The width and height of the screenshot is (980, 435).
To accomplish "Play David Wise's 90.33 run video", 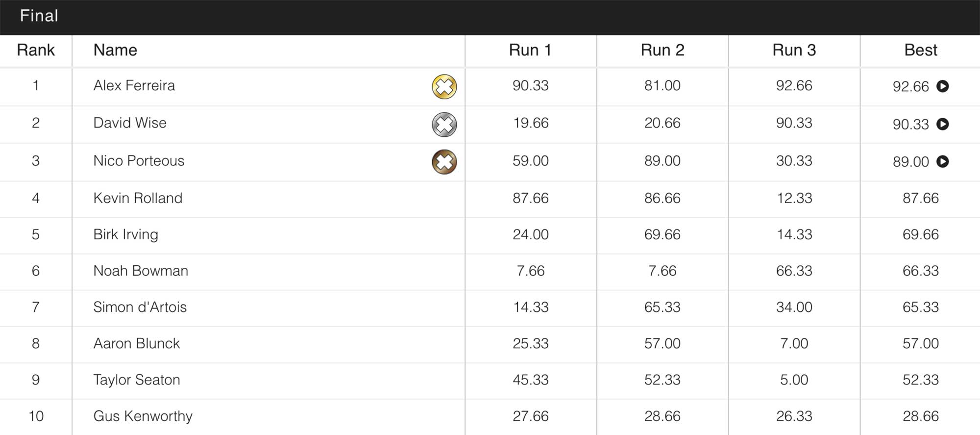I will pos(942,124).
